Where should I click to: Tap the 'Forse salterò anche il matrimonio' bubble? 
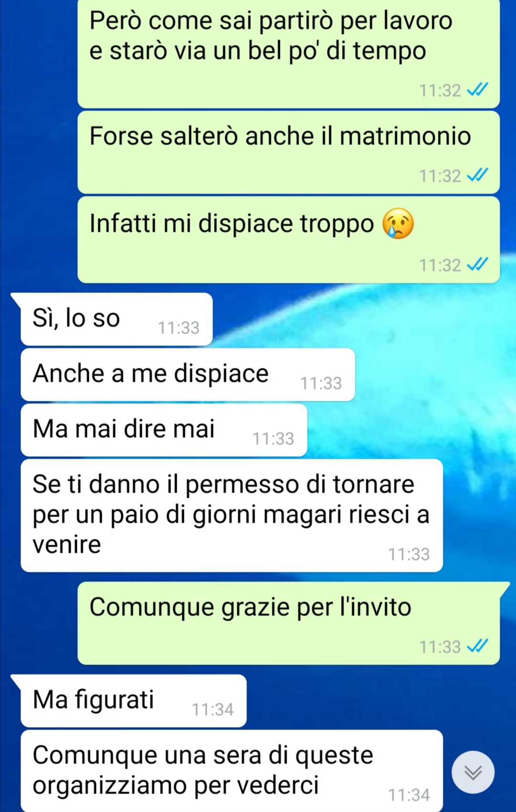click(x=289, y=152)
